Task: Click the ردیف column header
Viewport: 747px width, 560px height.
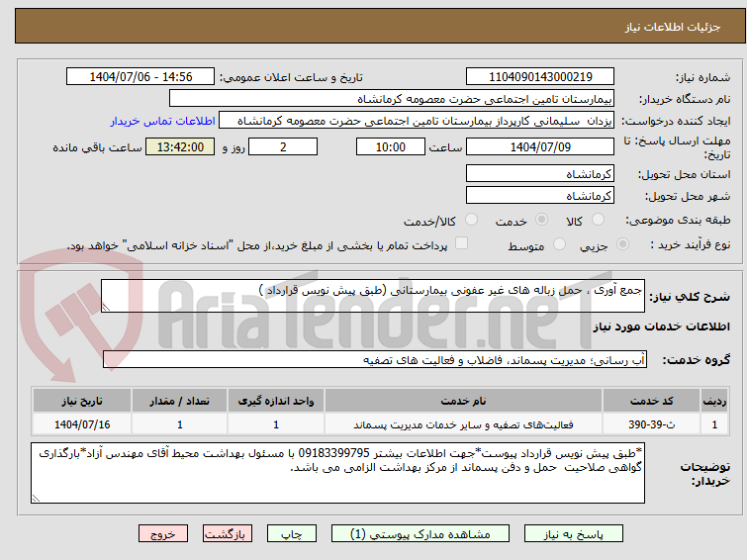Action: pos(714,401)
